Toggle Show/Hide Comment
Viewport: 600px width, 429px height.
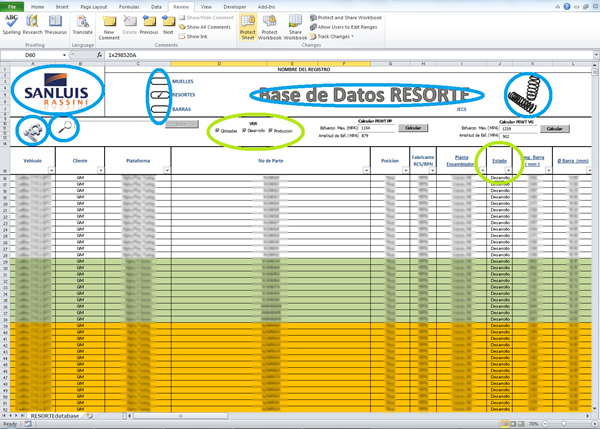point(206,18)
